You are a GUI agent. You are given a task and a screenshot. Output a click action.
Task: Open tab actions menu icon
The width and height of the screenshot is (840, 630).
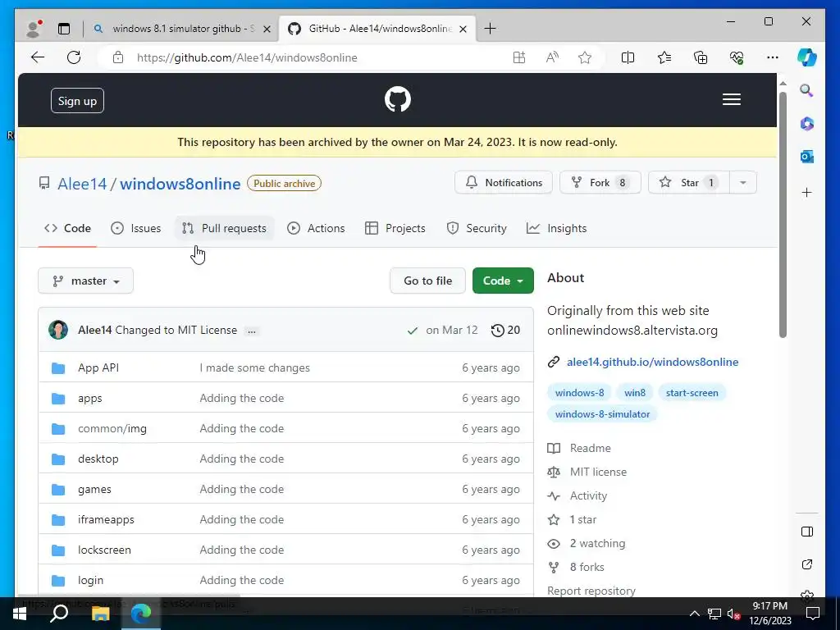pyautogui.click(x=64, y=29)
